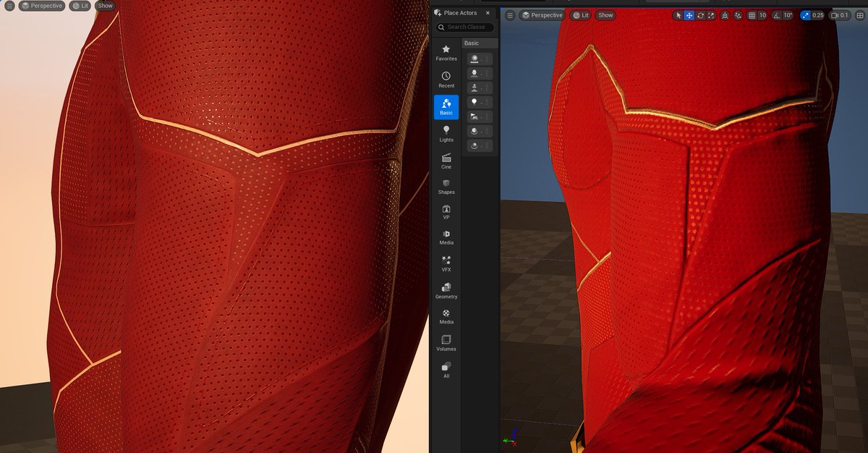The image size is (868, 453).
Task: Open camera speed 0.1 dropdown
Action: [840, 15]
